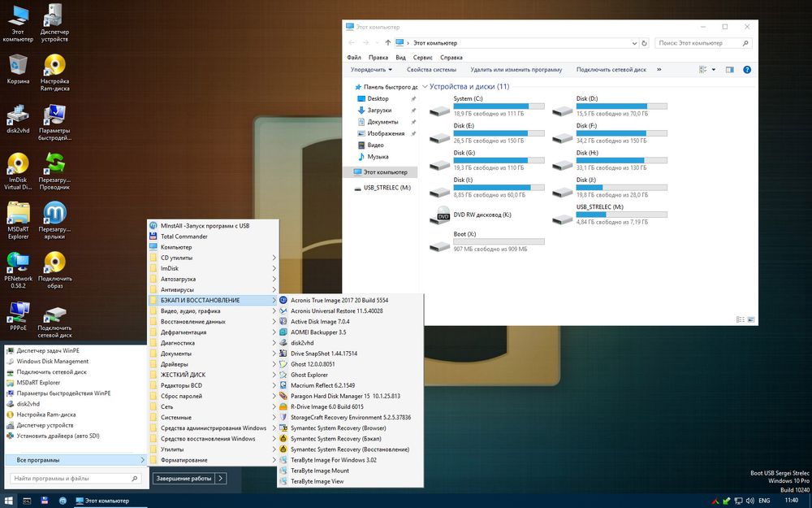Open Total Commander from programs list

pos(184,237)
